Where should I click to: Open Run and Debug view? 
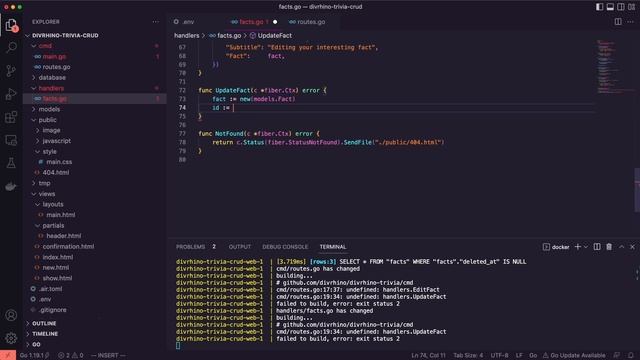point(11,94)
